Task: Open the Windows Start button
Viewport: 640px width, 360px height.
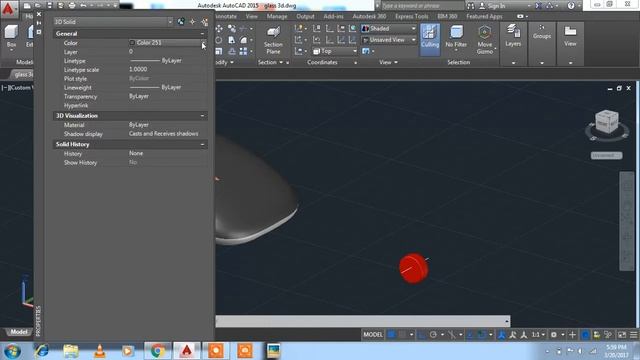Action: tap(12, 351)
